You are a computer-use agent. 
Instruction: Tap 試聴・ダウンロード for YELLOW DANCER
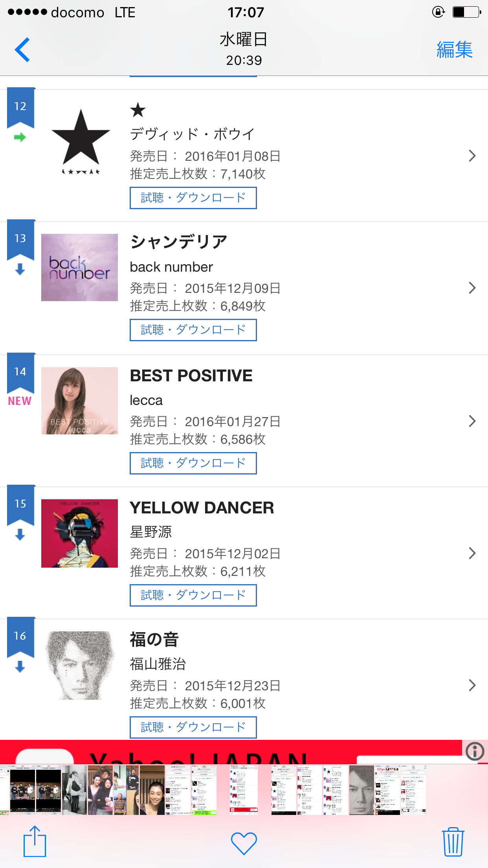[x=193, y=595]
